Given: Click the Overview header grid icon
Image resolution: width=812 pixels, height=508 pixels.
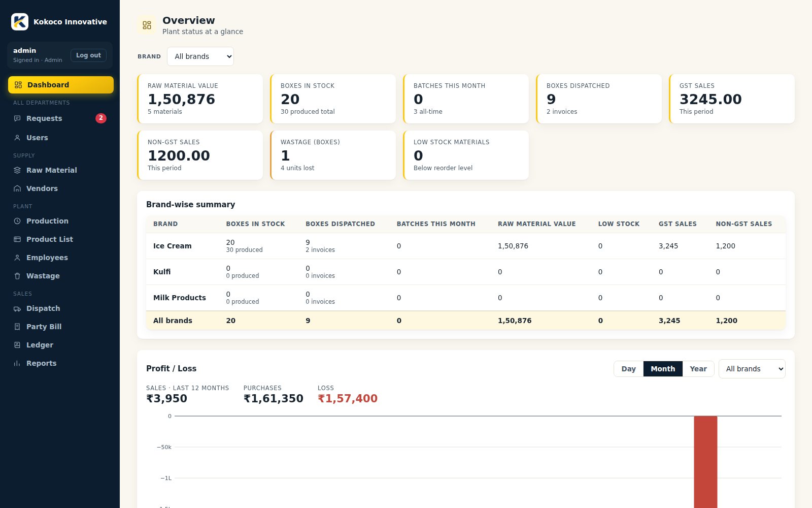Looking at the screenshot, I should tap(147, 25).
